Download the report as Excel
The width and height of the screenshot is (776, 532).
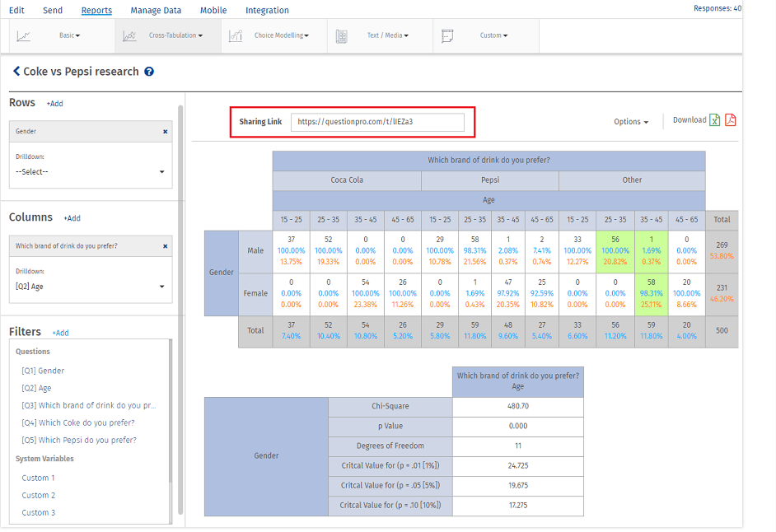pos(715,119)
